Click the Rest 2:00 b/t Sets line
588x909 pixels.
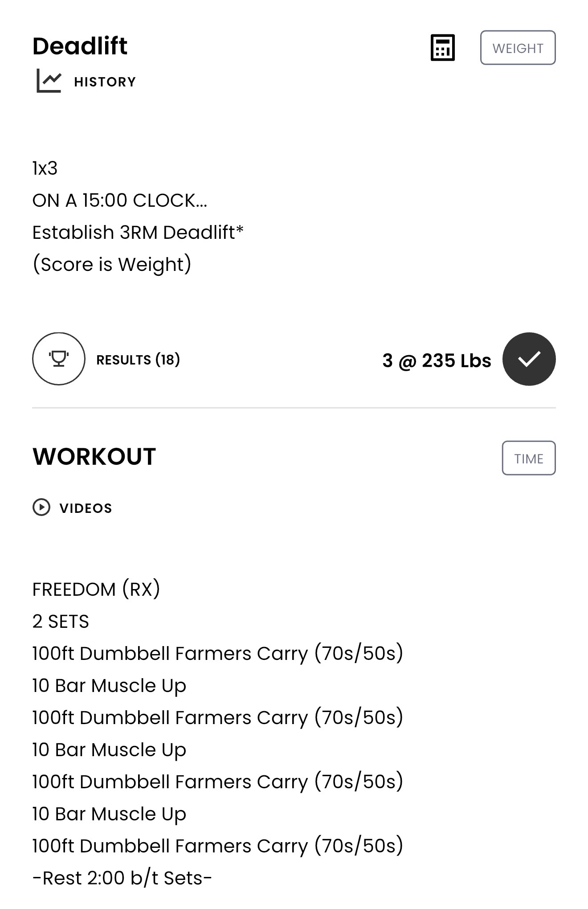tap(122, 878)
